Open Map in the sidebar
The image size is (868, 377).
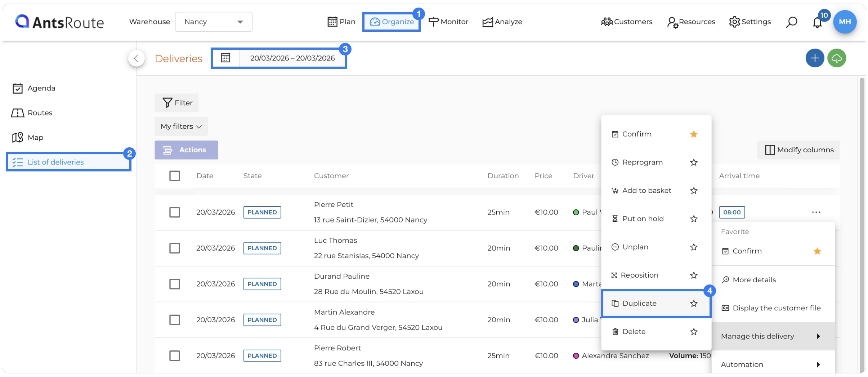click(x=28, y=138)
